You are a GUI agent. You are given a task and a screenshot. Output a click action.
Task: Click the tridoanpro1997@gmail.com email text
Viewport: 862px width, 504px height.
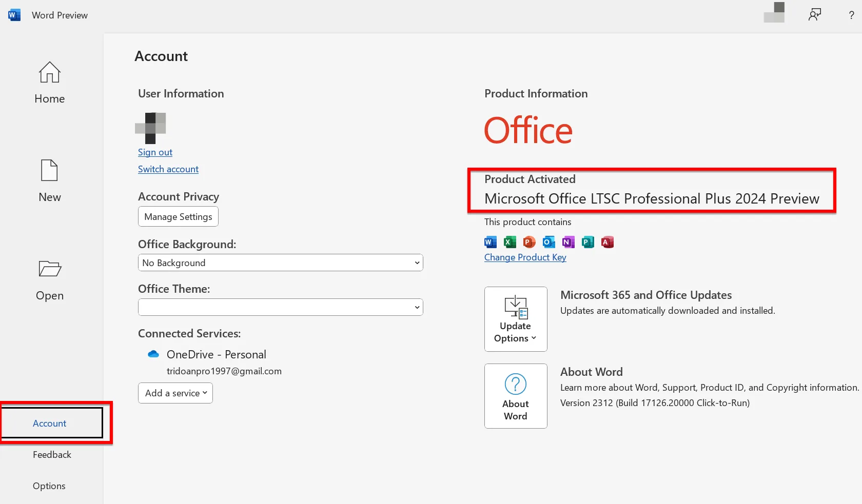tap(224, 371)
